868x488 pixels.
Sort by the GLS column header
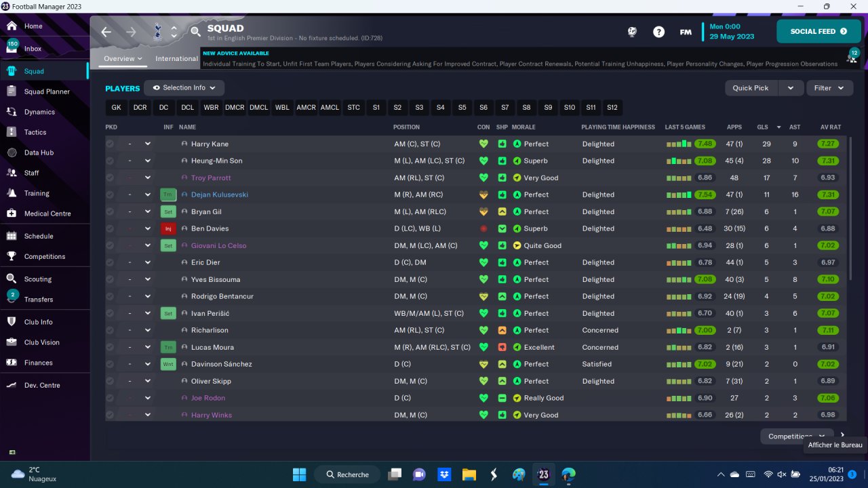pyautogui.click(x=763, y=127)
